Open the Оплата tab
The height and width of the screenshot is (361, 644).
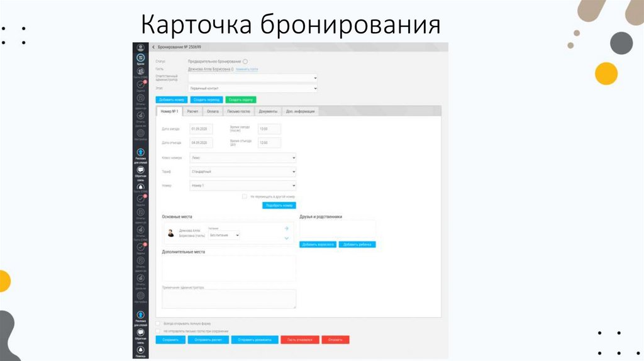[213, 111]
